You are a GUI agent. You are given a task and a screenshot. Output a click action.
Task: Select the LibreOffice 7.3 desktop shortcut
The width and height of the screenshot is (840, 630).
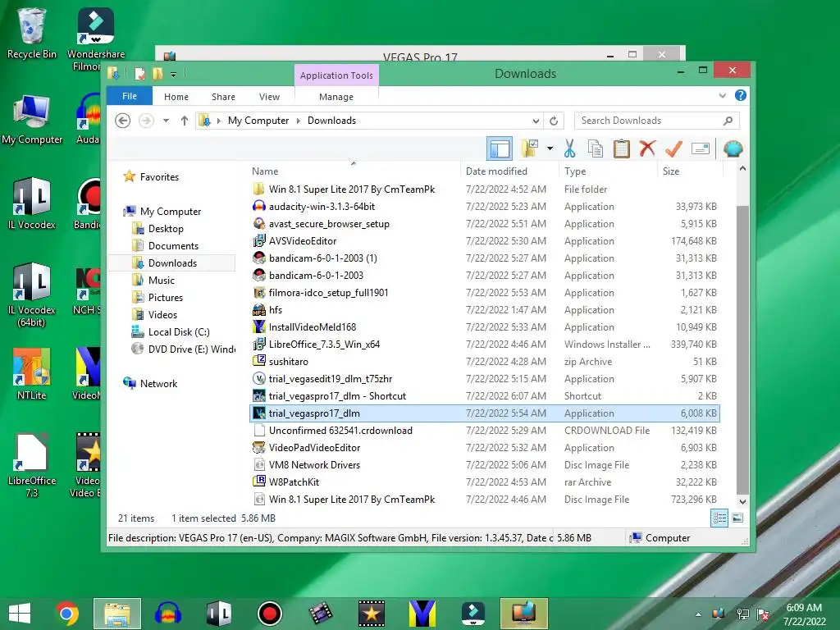(x=32, y=464)
